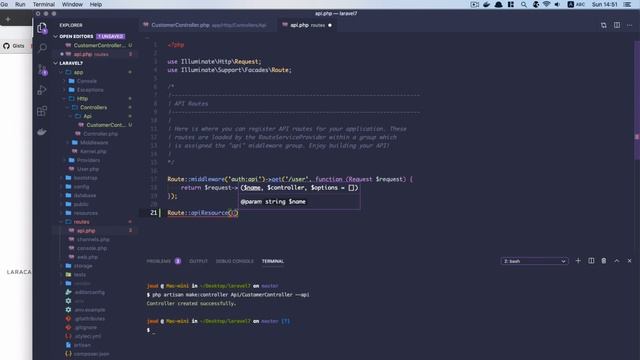
Task: Open the Run menu in menu bar
Action: (x=20, y=4)
